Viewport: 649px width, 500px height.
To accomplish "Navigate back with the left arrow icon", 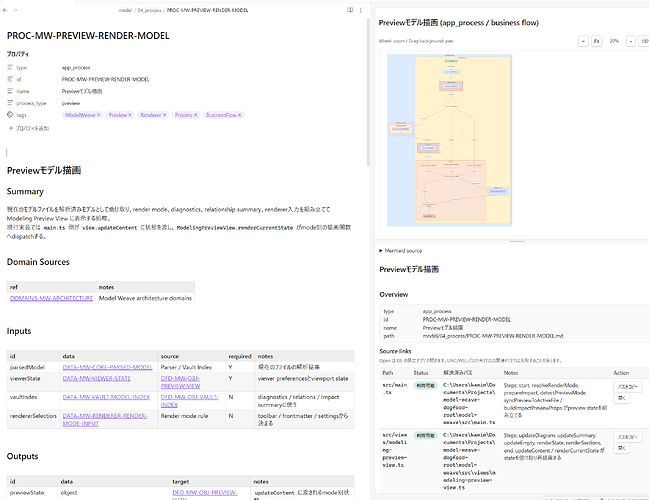I will coord(5,10).
